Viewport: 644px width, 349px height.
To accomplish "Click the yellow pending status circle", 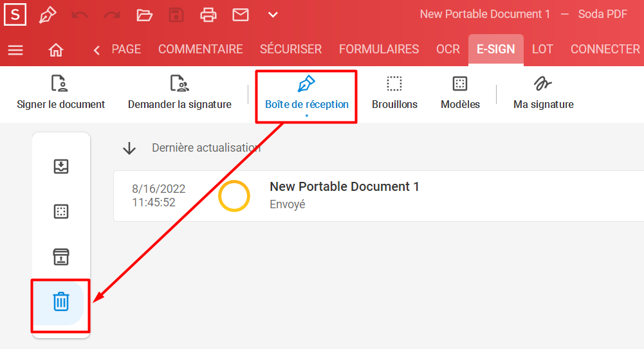I will (234, 196).
